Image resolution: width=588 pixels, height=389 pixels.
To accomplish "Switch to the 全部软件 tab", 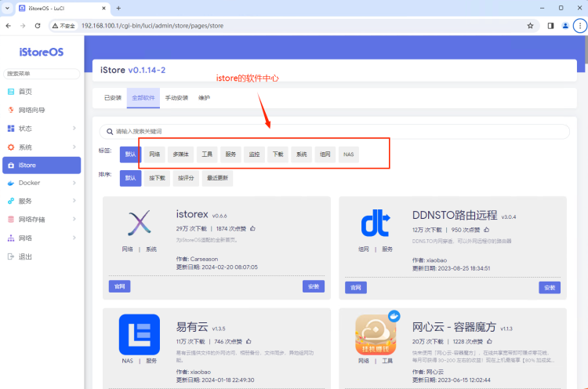I will pos(143,98).
